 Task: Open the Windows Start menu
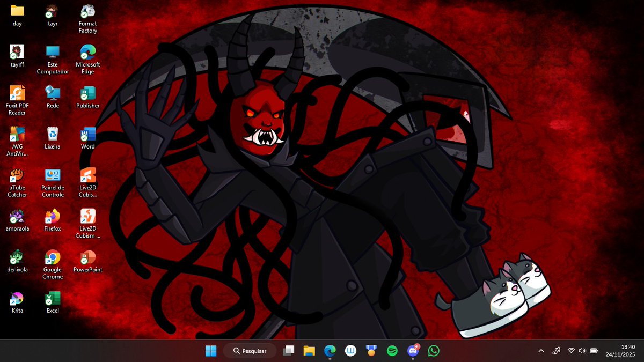click(x=211, y=351)
